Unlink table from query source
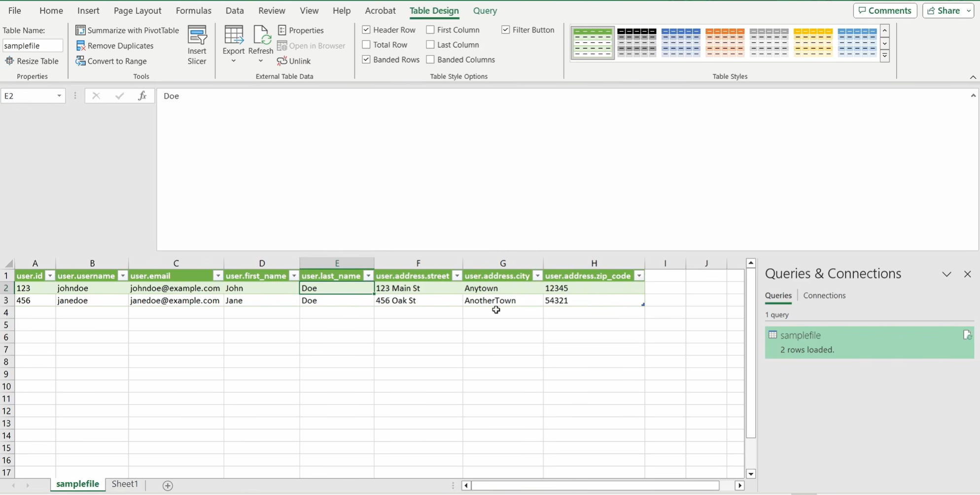 click(294, 61)
